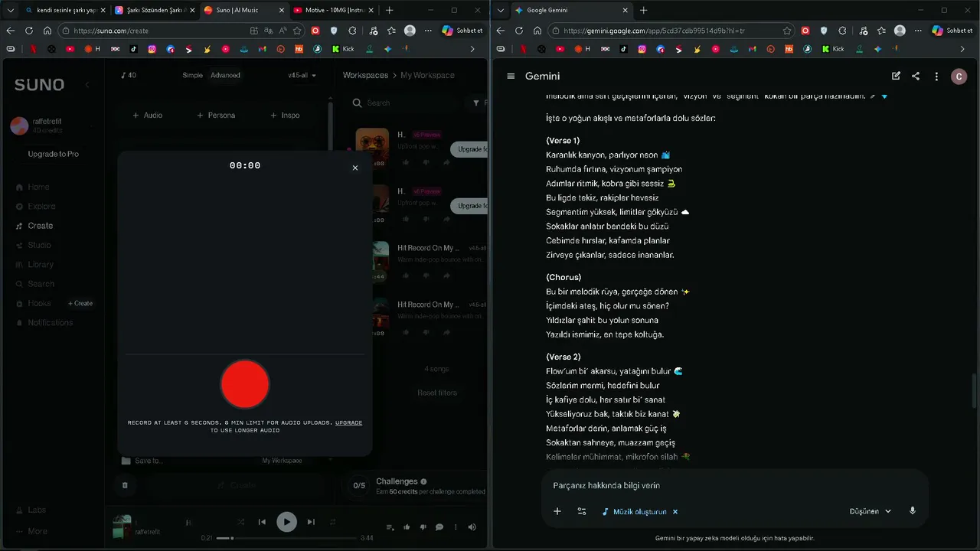Image resolution: width=980 pixels, height=551 pixels.
Task: Open the play queue icon in the Suno player
Action: click(390, 527)
